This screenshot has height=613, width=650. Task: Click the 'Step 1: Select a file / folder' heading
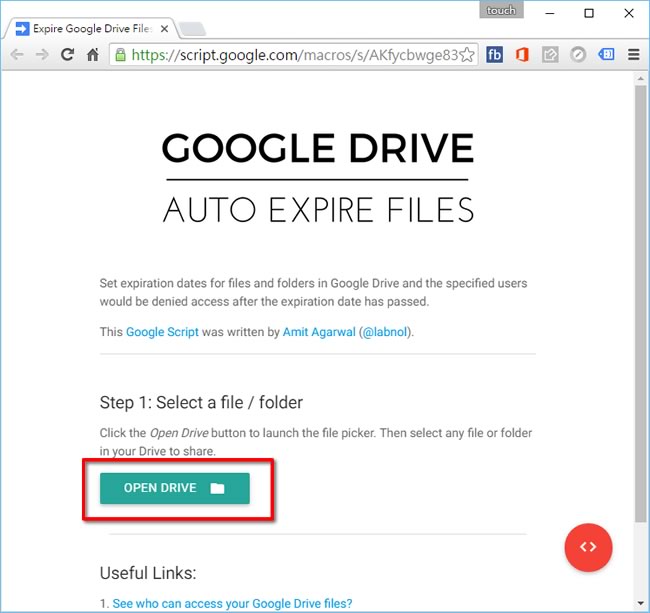tap(201, 402)
